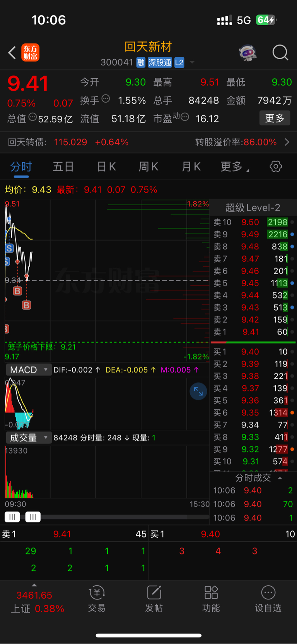297x644 pixels.
Task: Tap the back arrow icon
Action: pos(12,53)
